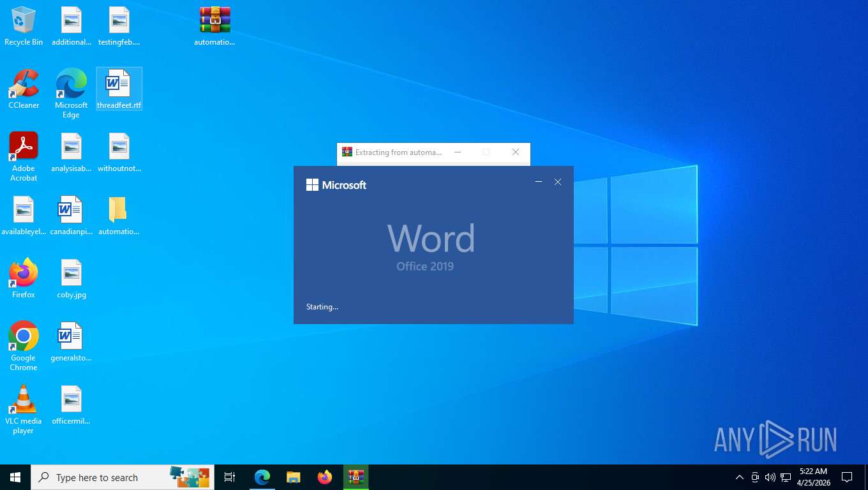Select the availableyel... image file icon
The width and height of the screenshot is (868, 490).
pos(24,216)
